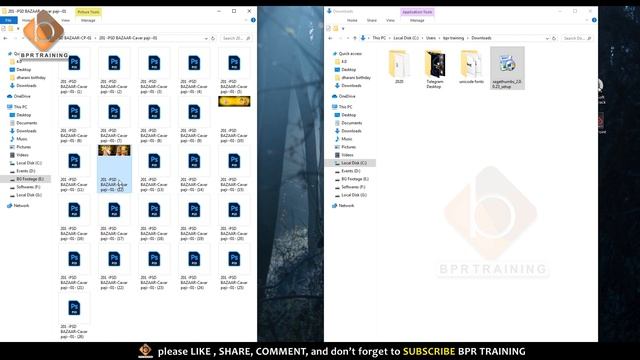Open Quick Access Toolbar dropdown in Downloads window
The width and height of the screenshot is (640, 360).
343,29
